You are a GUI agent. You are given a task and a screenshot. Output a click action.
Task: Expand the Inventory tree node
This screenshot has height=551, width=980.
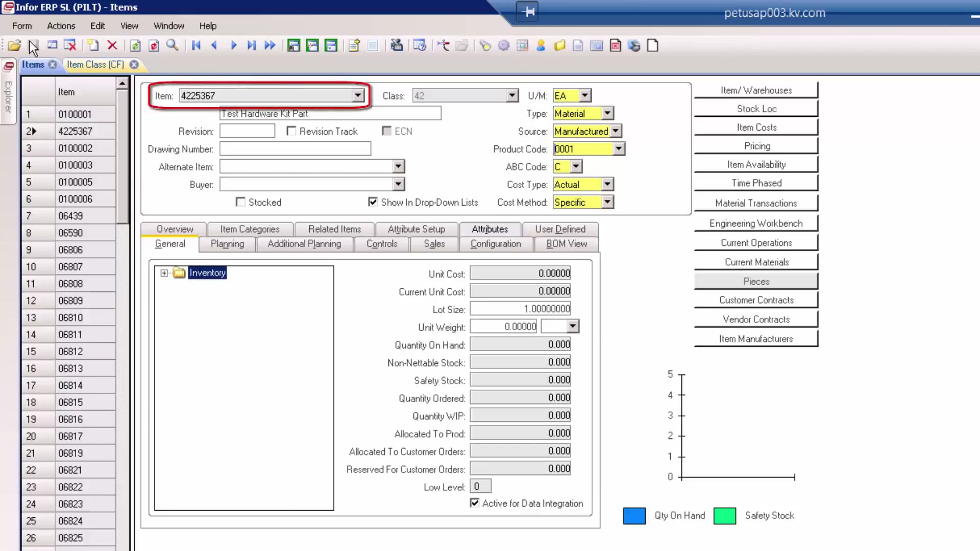tap(164, 273)
